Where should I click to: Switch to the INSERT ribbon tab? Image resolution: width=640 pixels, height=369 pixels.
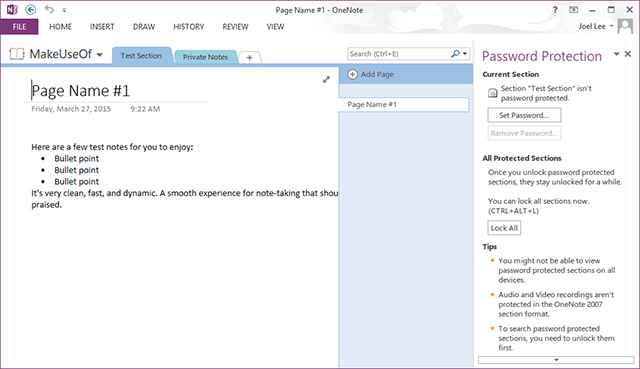pyautogui.click(x=102, y=27)
